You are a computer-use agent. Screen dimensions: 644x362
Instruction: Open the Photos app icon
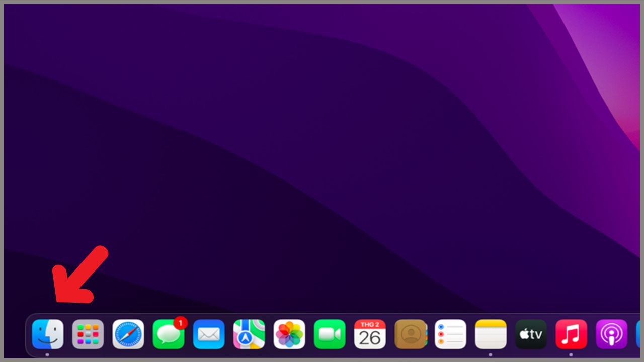point(289,334)
